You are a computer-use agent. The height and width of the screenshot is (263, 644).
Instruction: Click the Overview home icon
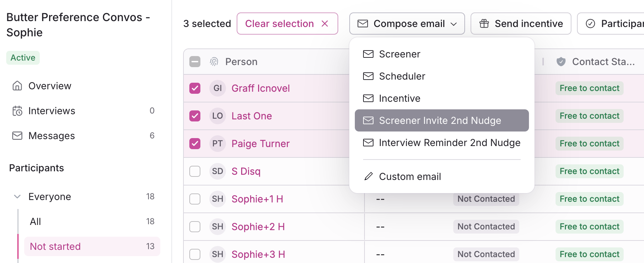pyautogui.click(x=17, y=85)
